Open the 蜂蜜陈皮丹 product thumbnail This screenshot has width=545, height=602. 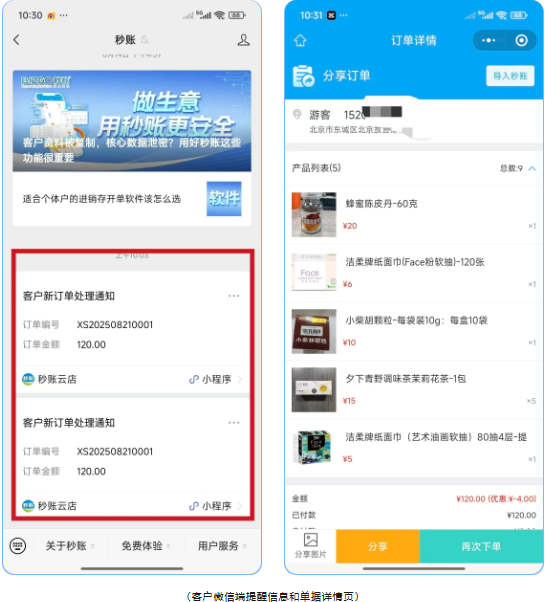coord(314,215)
